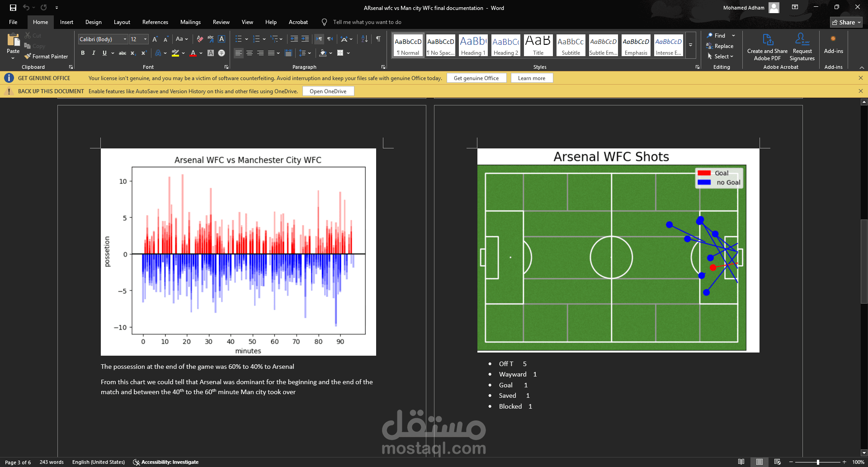Center-align the paragraph
The image size is (868, 467).
[250, 53]
